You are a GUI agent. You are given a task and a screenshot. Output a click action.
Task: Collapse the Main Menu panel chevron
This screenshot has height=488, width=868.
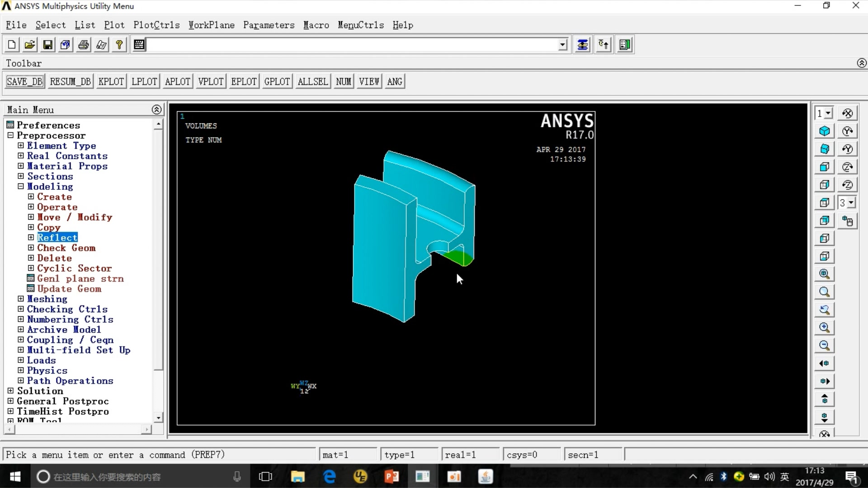pos(156,110)
